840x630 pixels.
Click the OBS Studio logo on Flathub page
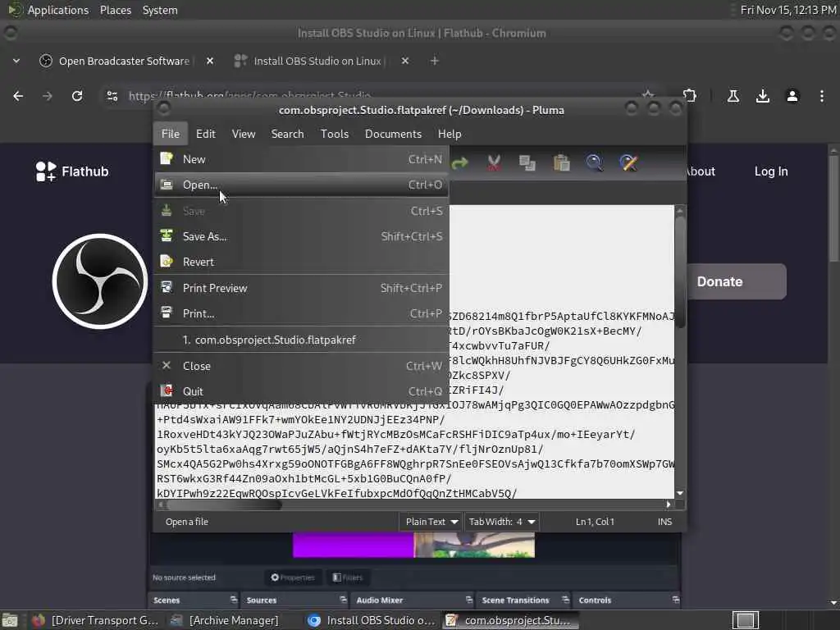(x=100, y=281)
